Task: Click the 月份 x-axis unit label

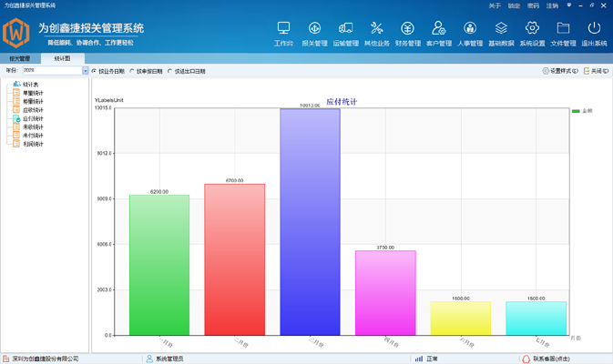Action: pyautogui.click(x=576, y=339)
